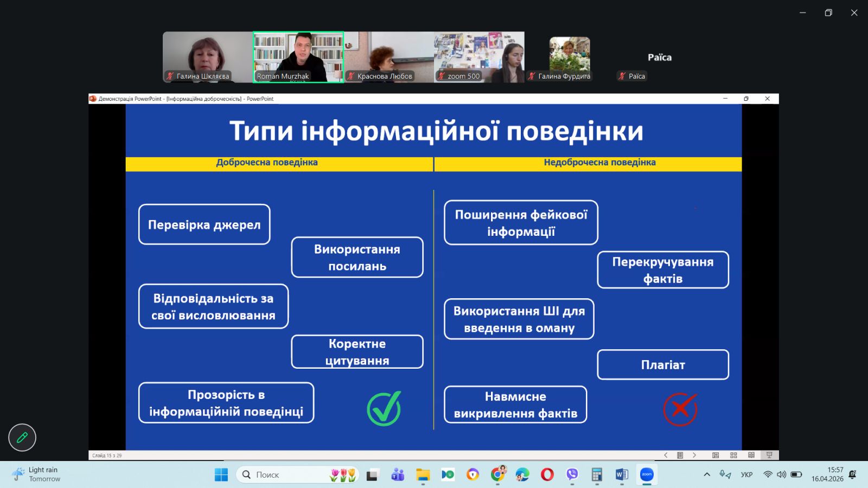Switch keyboard language УКР indicator
This screenshot has height=488, width=868.
(x=746, y=475)
